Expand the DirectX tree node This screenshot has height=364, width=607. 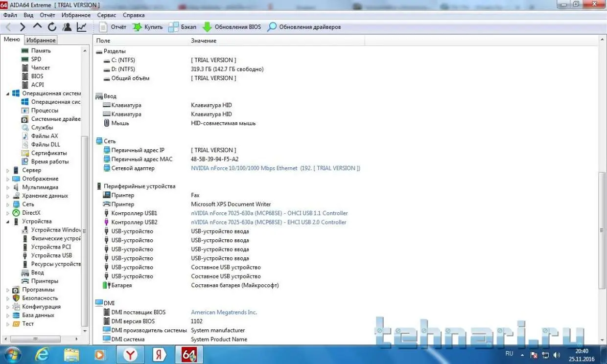[8, 213]
